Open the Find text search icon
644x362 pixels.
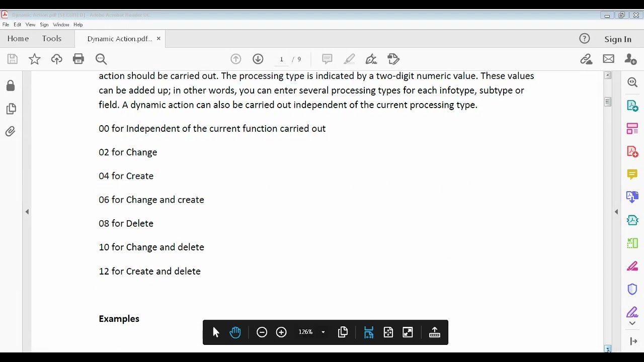coord(101,59)
